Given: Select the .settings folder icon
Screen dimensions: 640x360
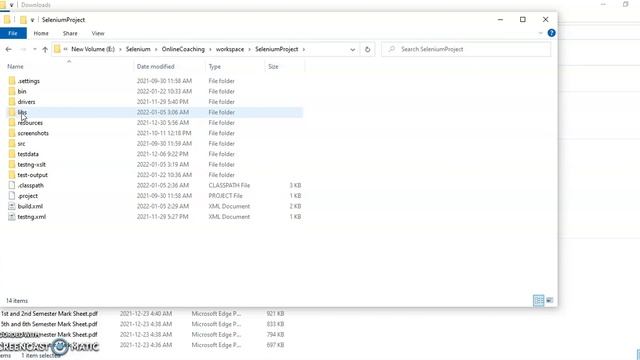Looking at the screenshot, I should (12, 81).
